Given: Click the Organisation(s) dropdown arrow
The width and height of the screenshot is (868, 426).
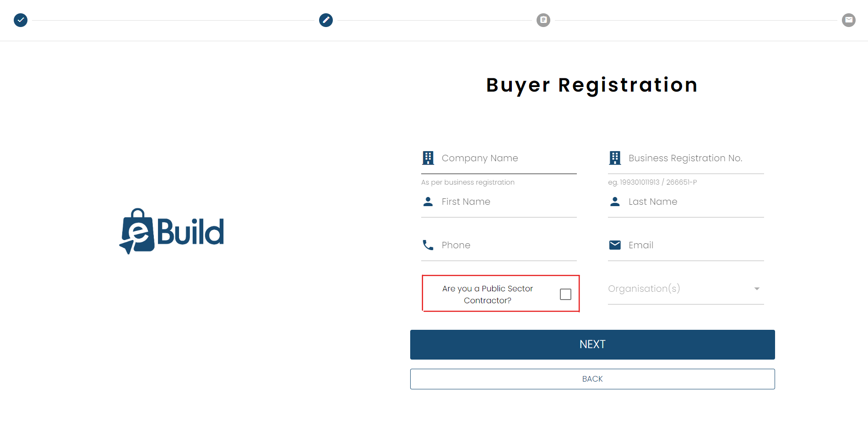Looking at the screenshot, I should point(757,289).
